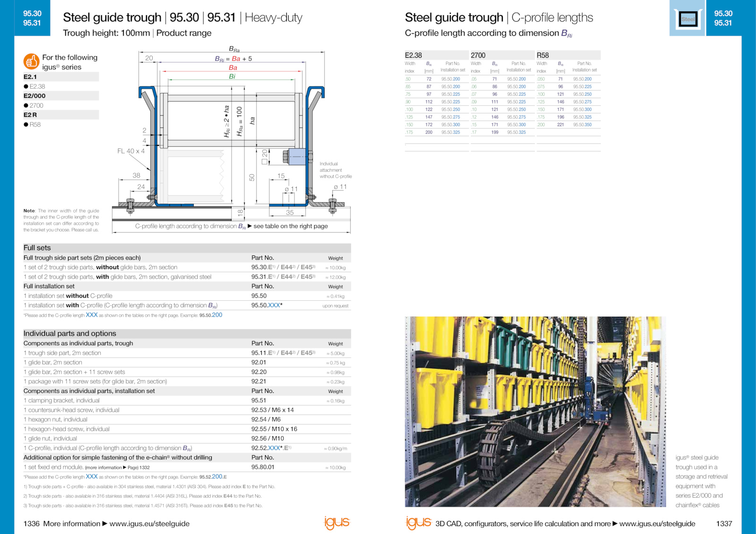Click blue '95.50.200' example under Full sets
Image resolution: width=756 pixels, height=534 pixels.
pos(211,315)
